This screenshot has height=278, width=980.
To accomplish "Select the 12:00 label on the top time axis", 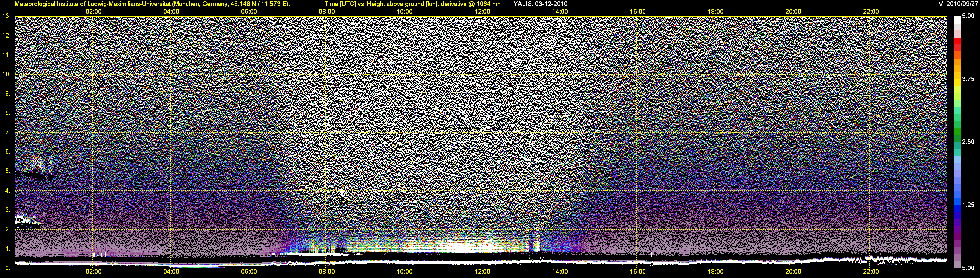I will 482,12.
